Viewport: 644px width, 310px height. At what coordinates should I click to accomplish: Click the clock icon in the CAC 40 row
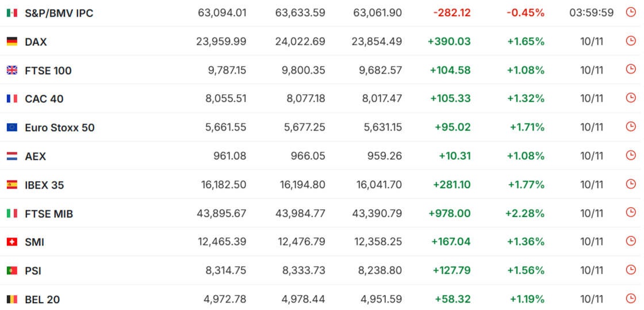pyautogui.click(x=631, y=98)
